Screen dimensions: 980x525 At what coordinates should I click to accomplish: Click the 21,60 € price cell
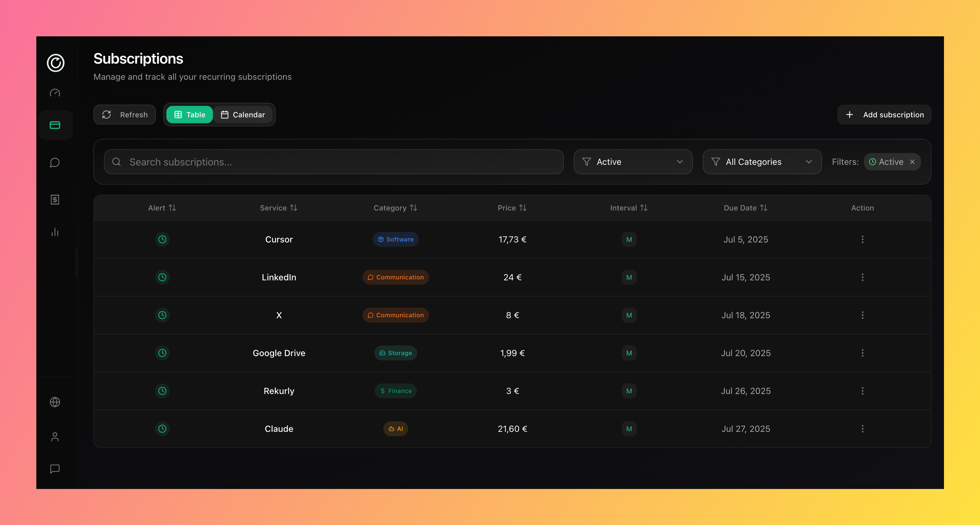(x=513, y=429)
